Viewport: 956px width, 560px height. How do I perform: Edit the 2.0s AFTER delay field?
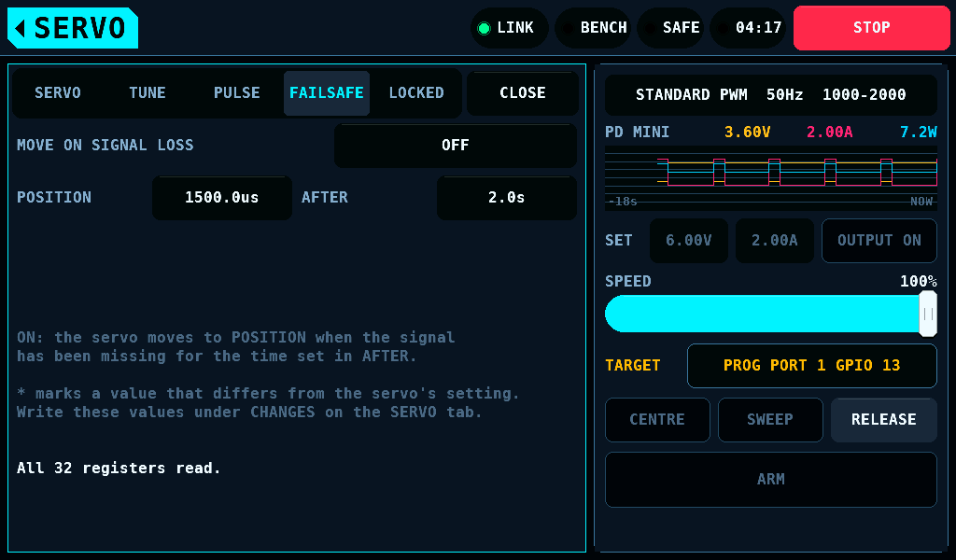click(507, 198)
